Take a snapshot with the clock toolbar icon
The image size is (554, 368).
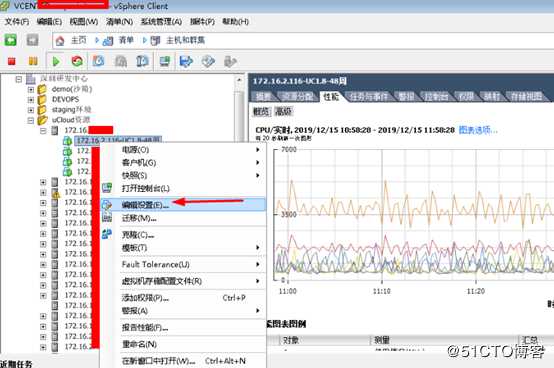pos(98,61)
